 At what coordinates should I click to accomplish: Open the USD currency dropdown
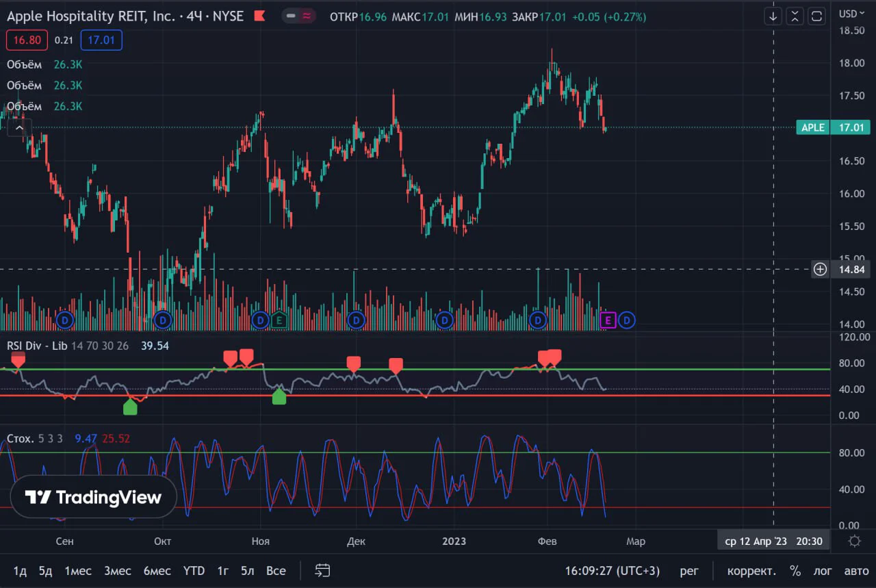tap(852, 14)
